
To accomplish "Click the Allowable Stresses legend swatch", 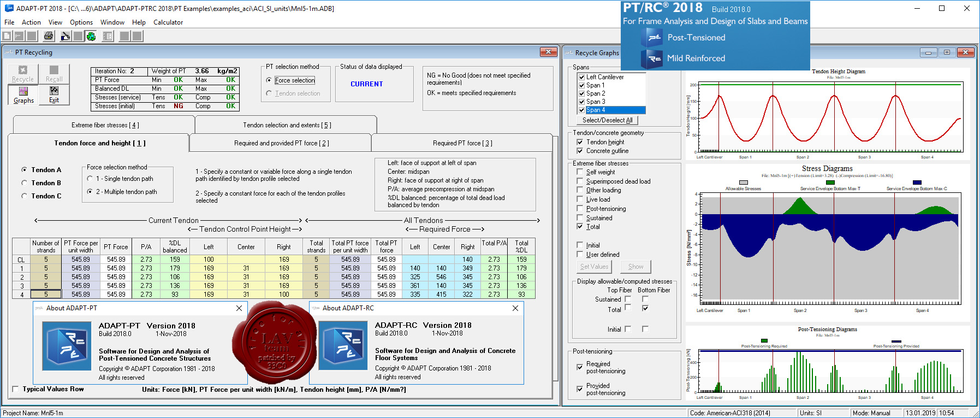I will [x=743, y=182].
